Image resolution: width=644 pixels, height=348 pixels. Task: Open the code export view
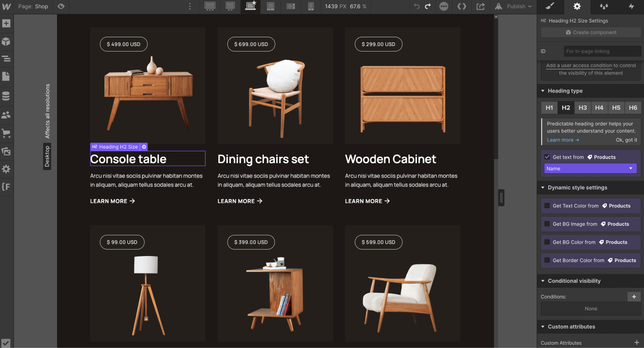point(462,6)
